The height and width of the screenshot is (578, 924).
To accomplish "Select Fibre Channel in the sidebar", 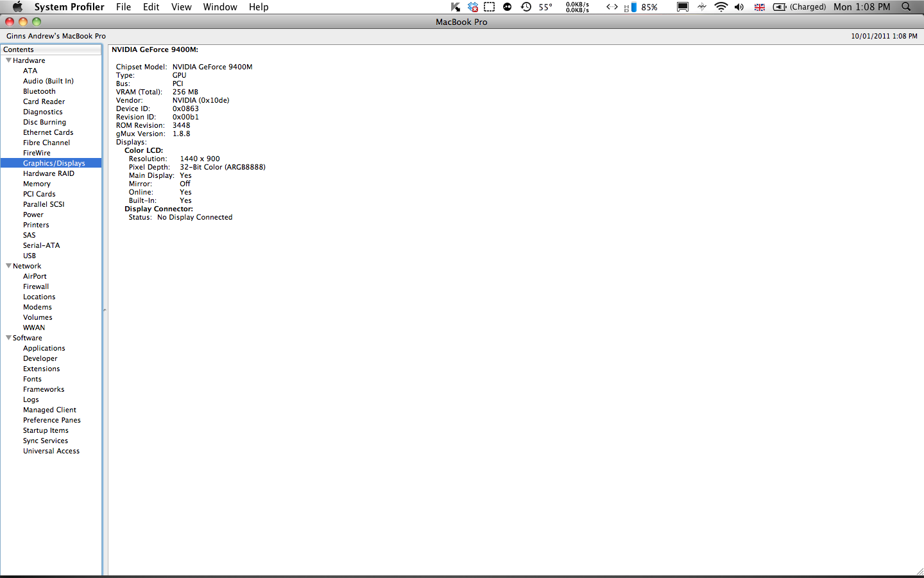I will [x=46, y=143].
